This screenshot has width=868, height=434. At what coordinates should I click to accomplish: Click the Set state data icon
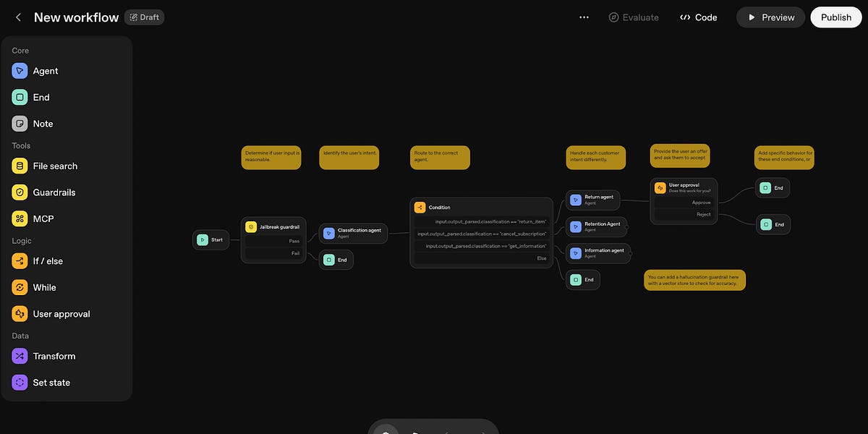click(20, 383)
